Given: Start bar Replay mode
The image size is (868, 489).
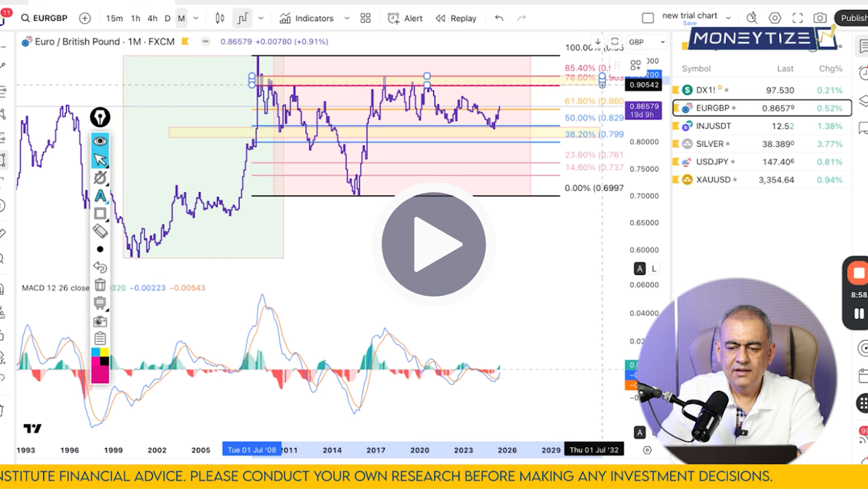Looking at the screenshot, I should [456, 18].
